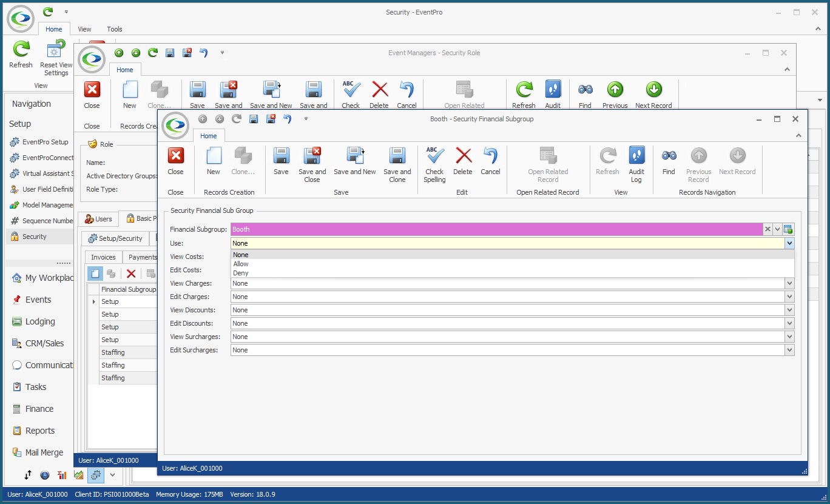Screen dimensions: 830x504
Task: Clear the Financial Subgroup field with X button
Action: click(768, 229)
